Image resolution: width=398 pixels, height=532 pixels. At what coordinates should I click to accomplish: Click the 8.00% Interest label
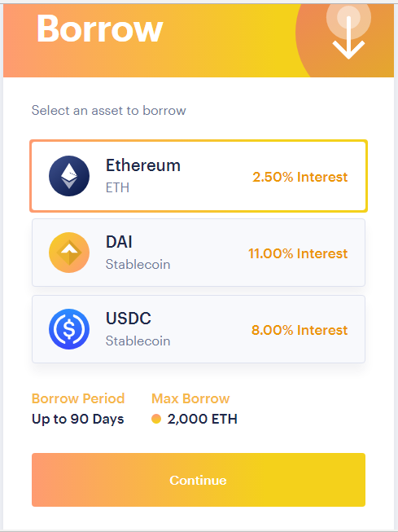click(x=300, y=330)
